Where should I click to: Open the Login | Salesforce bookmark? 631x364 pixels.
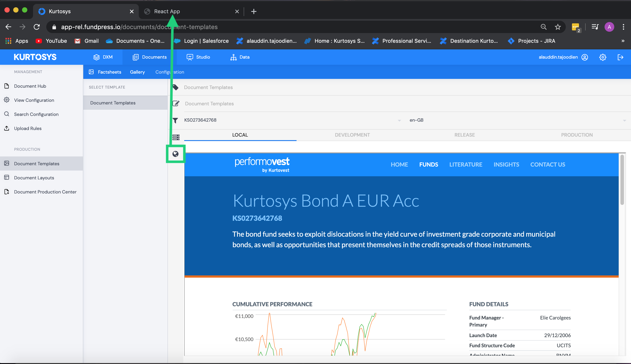coord(201,41)
